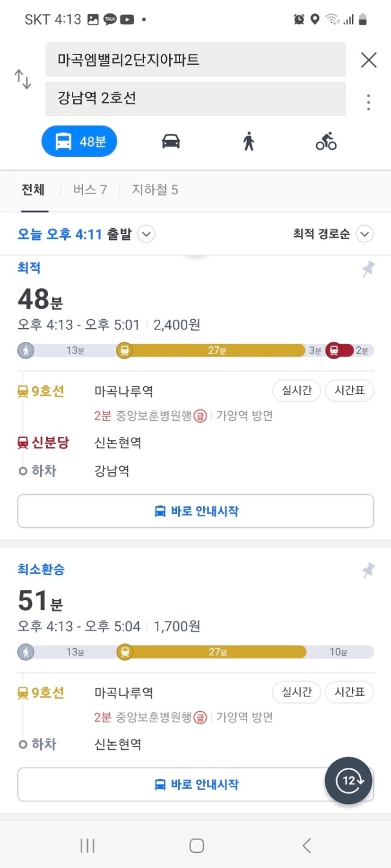Select the public transit 48분 mode
Screen dimensions: 391x868
point(79,141)
